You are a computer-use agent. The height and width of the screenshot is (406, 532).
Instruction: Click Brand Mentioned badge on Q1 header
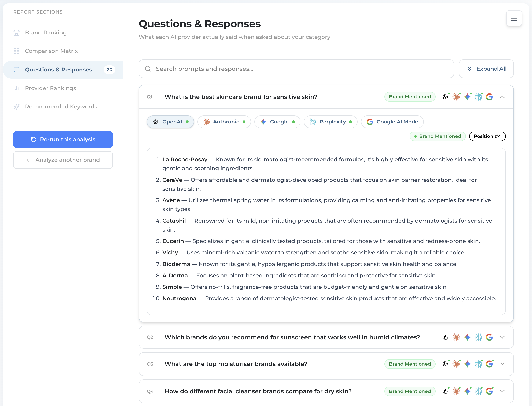click(x=410, y=97)
